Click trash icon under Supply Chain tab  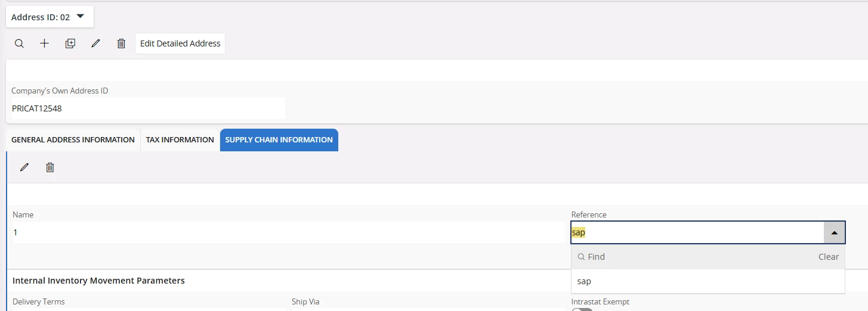pyautogui.click(x=50, y=167)
